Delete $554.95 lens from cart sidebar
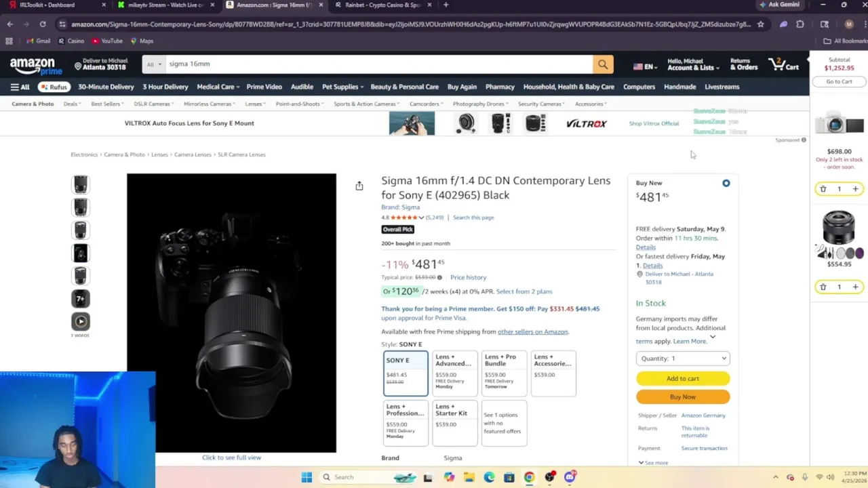 [823, 287]
